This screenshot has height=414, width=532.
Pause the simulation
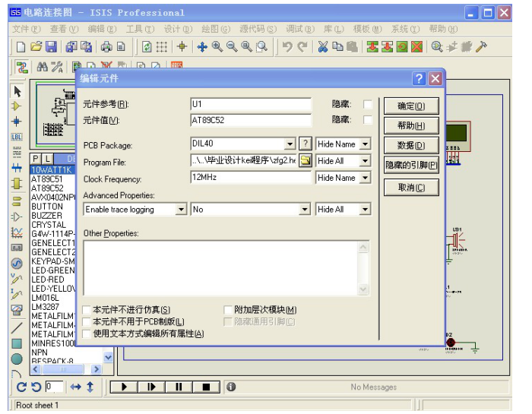[179, 387]
